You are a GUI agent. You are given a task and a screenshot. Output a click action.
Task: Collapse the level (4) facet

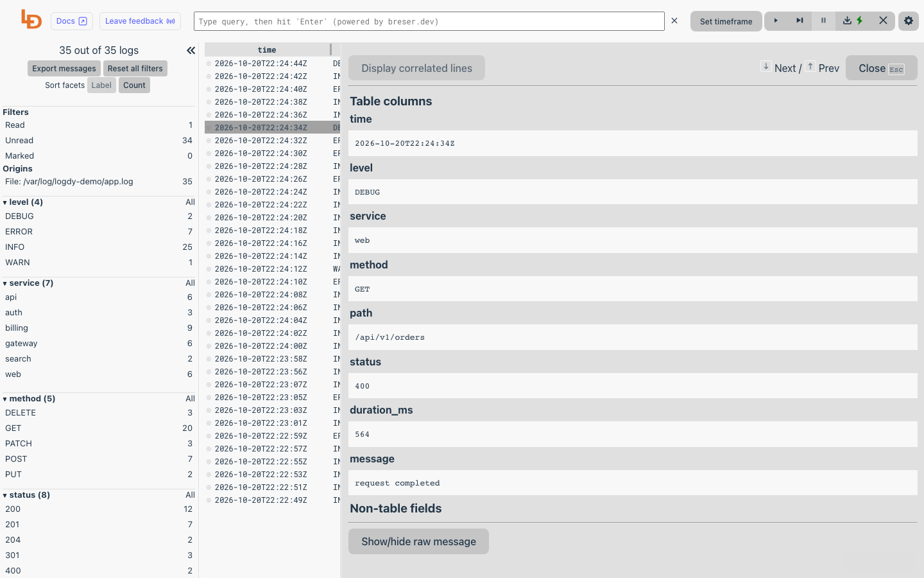click(23, 202)
